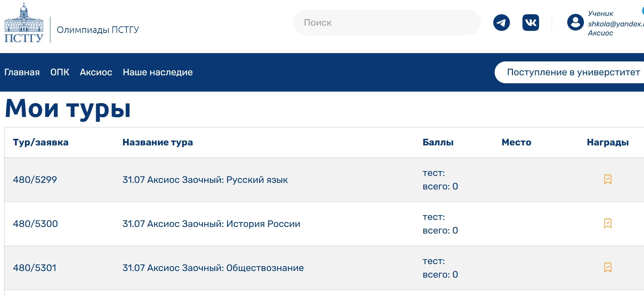Open tour 31.07 Аксиос Заочный: История России
Viewport: 644px width, 296px height.
click(211, 224)
